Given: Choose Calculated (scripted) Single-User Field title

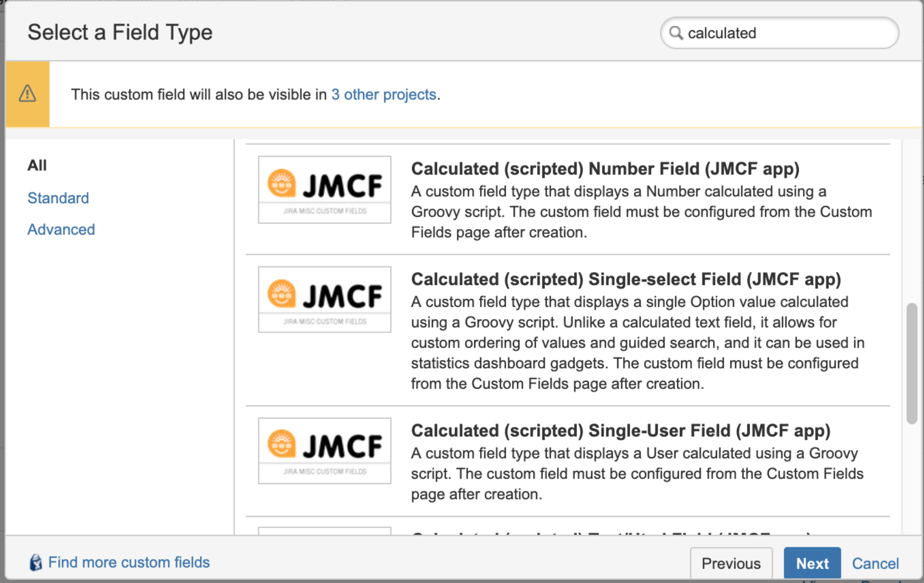Looking at the screenshot, I should tap(620, 431).
